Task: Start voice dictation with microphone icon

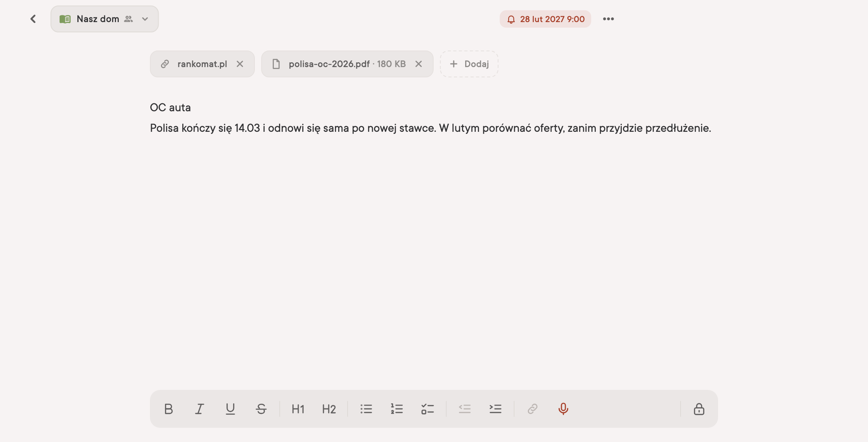Action: [563, 409]
